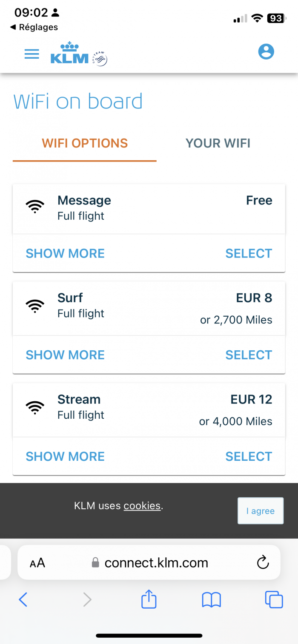The image size is (298, 644).
Task: Tap the Safari reload page icon
Action: [x=263, y=562]
